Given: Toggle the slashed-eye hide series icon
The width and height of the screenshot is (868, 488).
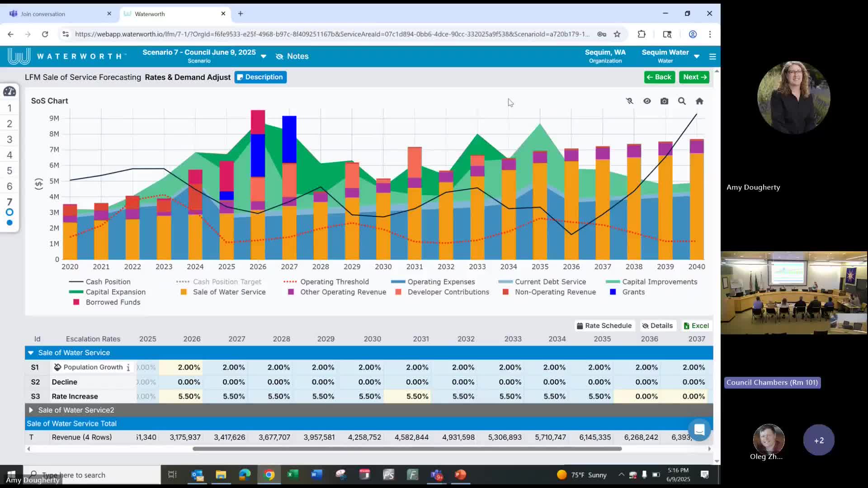Looking at the screenshot, I should coord(629,101).
